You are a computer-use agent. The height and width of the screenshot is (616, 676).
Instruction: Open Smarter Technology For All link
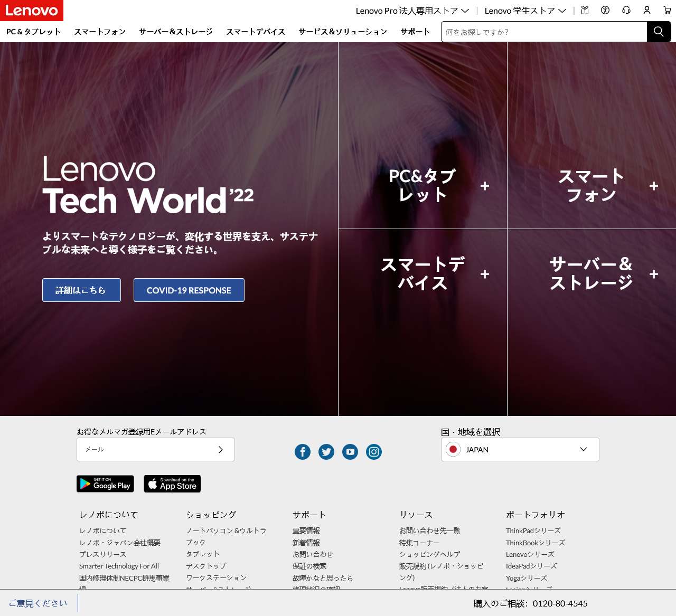pyautogui.click(x=119, y=566)
